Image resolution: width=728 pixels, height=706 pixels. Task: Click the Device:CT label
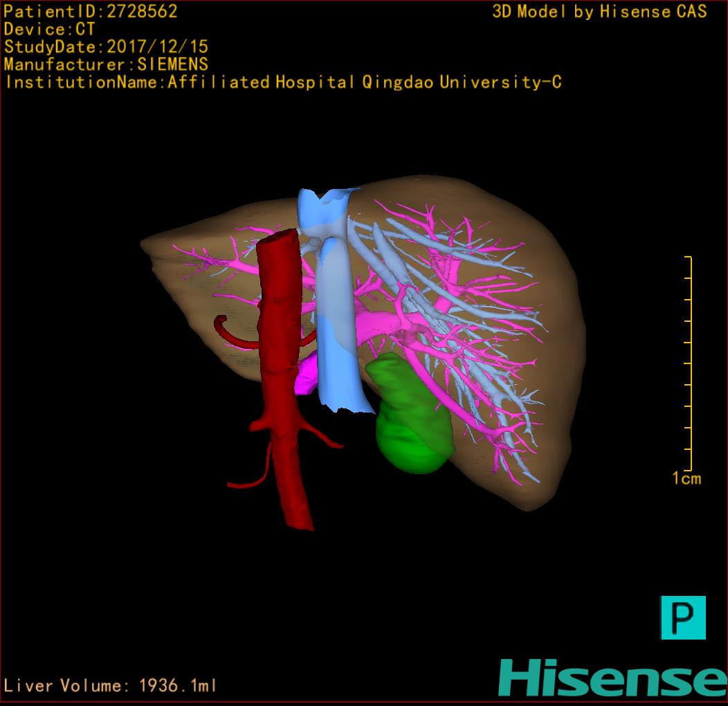[49, 29]
